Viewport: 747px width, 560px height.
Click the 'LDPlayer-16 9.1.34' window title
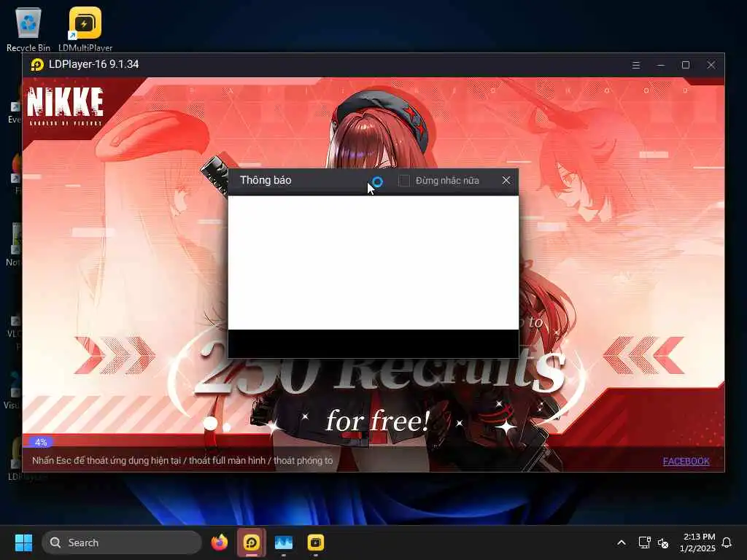(x=94, y=64)
